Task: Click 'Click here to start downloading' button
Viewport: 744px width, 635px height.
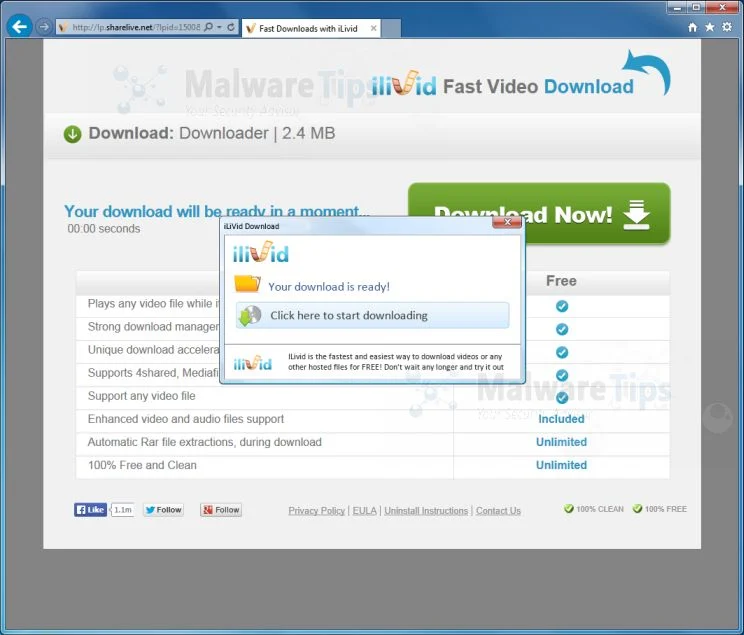Action: click(x=372, y=316)
